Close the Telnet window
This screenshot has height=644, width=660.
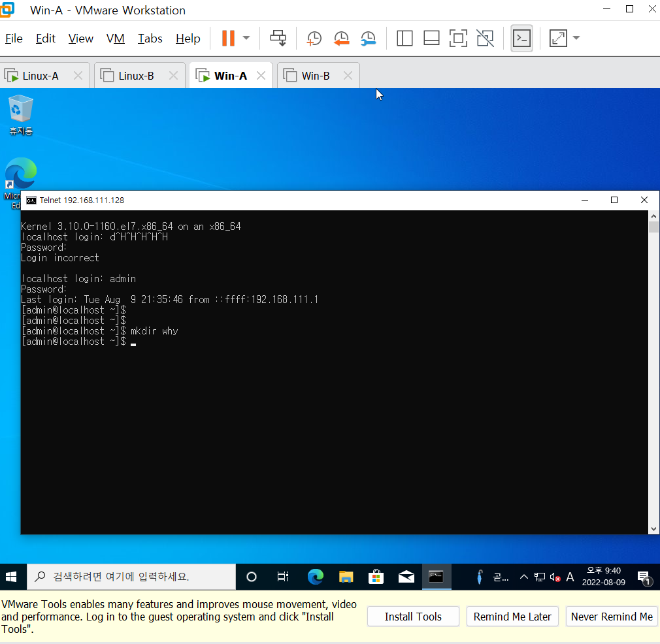point(644,201)
